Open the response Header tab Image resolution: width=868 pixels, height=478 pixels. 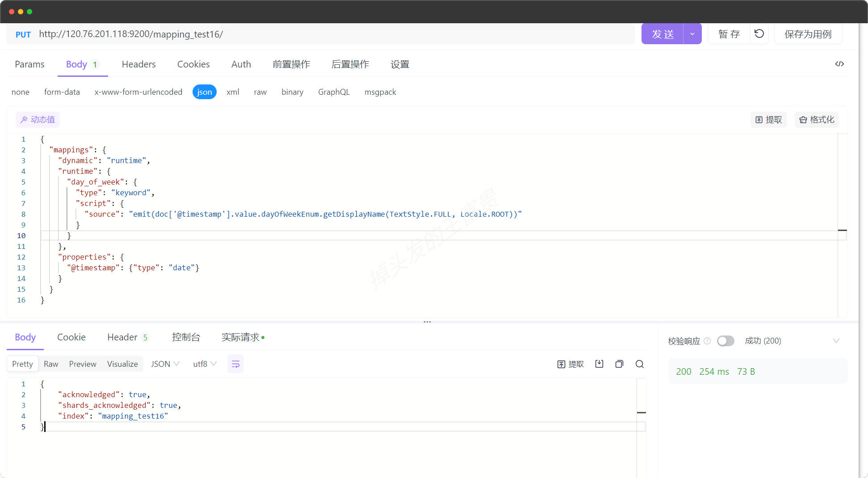point(128,337)
